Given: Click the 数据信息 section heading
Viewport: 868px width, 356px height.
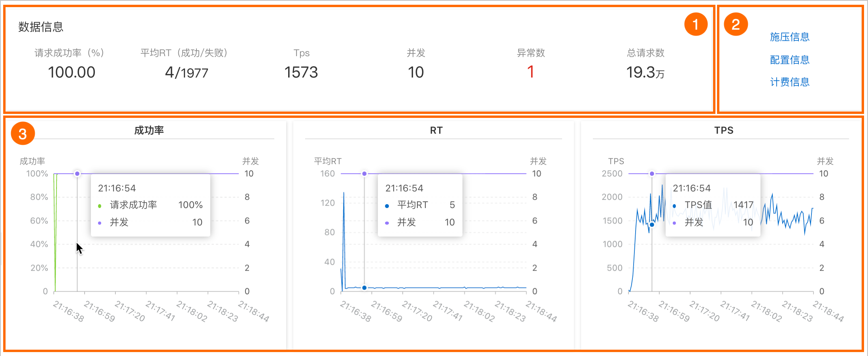Looking at the screenshot, I should [x=41, y=27].
